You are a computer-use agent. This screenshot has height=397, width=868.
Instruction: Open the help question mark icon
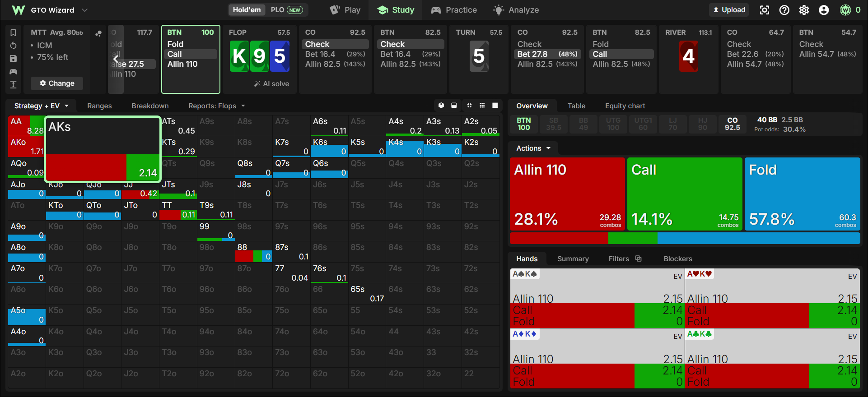click(784, 10)
